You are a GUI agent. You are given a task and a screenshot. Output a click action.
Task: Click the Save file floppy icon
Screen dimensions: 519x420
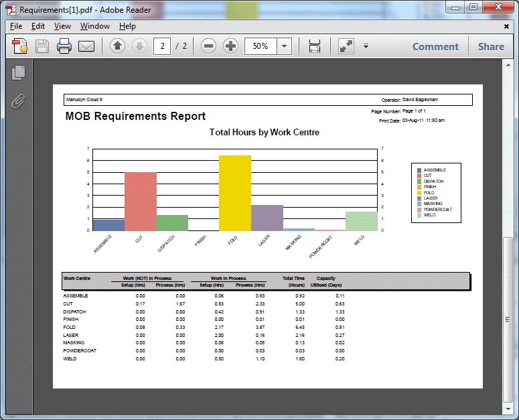tap(42, 46)
